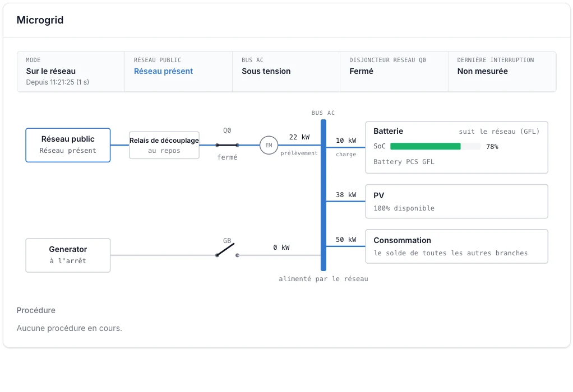Click the 'charge' label under 10 kW

[346, 155]
